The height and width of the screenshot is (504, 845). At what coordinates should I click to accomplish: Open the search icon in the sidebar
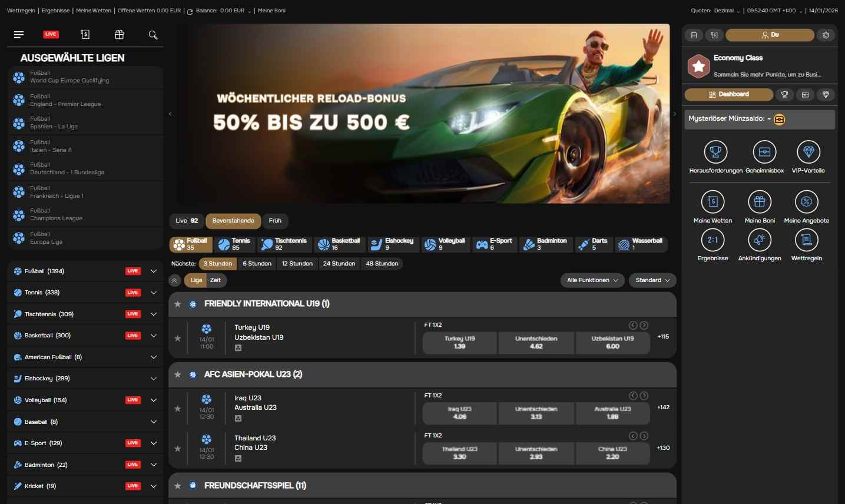[x=153, y=35]
